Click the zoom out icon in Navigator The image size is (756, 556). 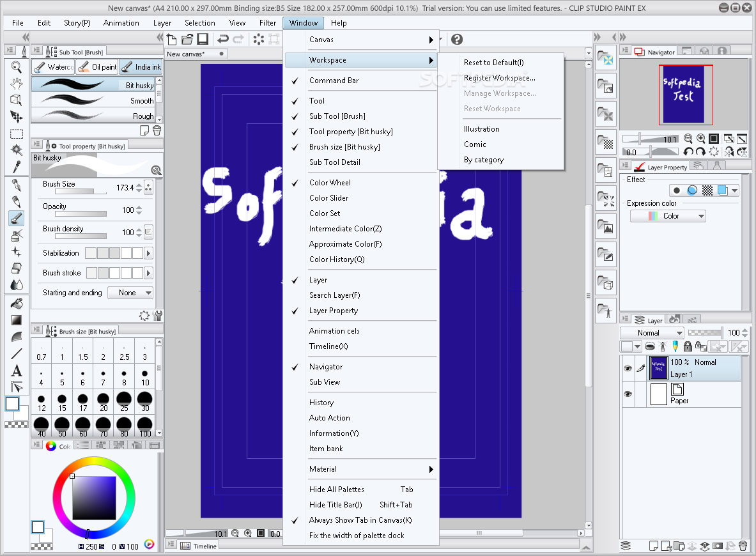pyautogui.click(x=688, y=139)
